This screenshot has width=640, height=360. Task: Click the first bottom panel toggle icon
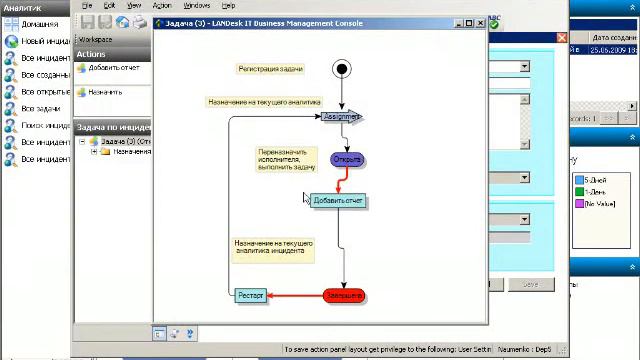(x=159, y=334)
